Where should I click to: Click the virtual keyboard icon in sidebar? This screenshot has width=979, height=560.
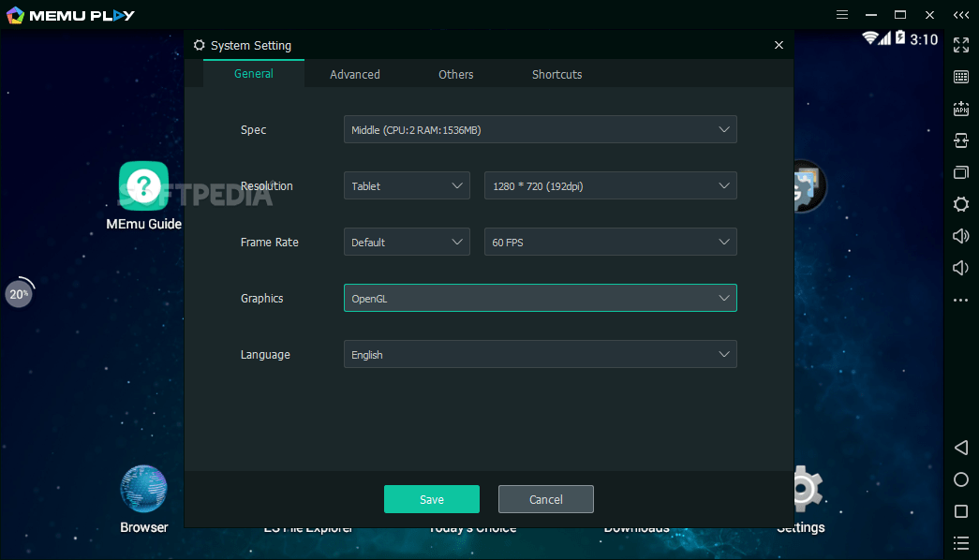coord(961,77)
